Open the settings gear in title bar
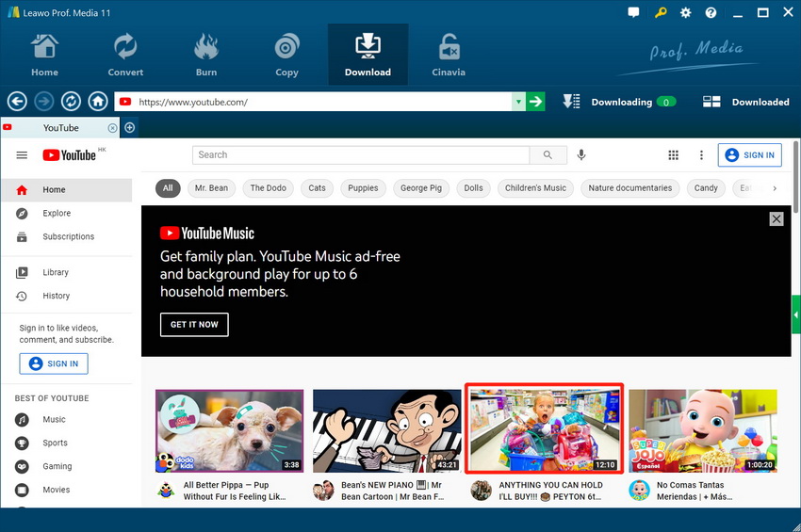Viewport: 801px width, 532px height. pos(685,13)
